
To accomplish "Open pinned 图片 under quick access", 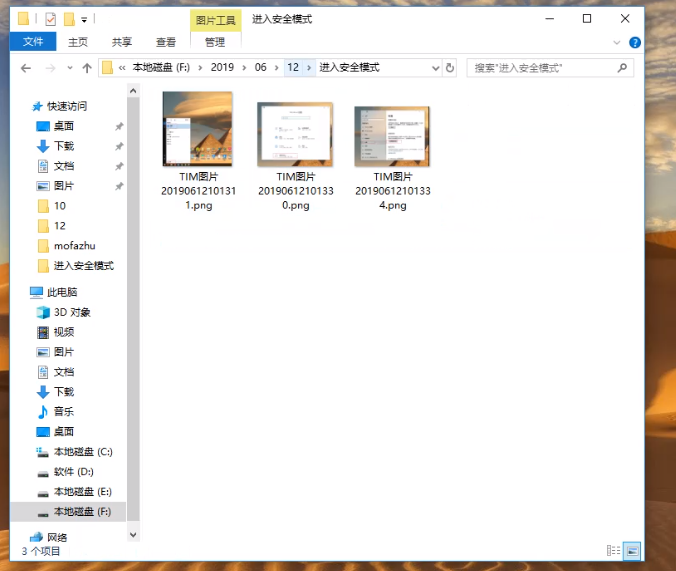I will [63, 186].
